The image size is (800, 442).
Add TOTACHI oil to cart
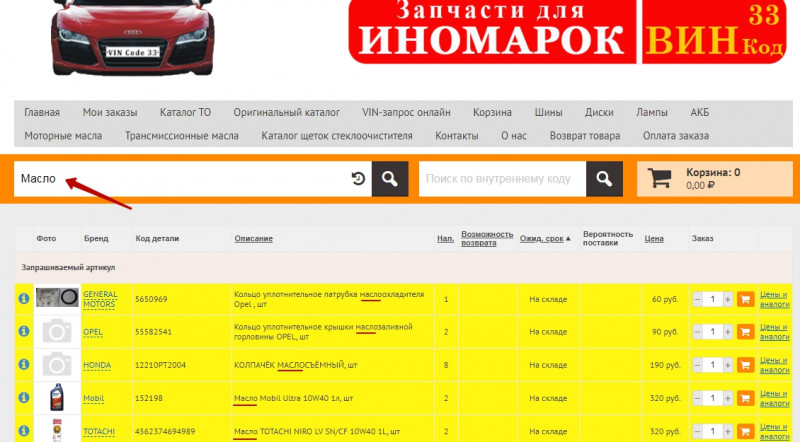point(745,431)
